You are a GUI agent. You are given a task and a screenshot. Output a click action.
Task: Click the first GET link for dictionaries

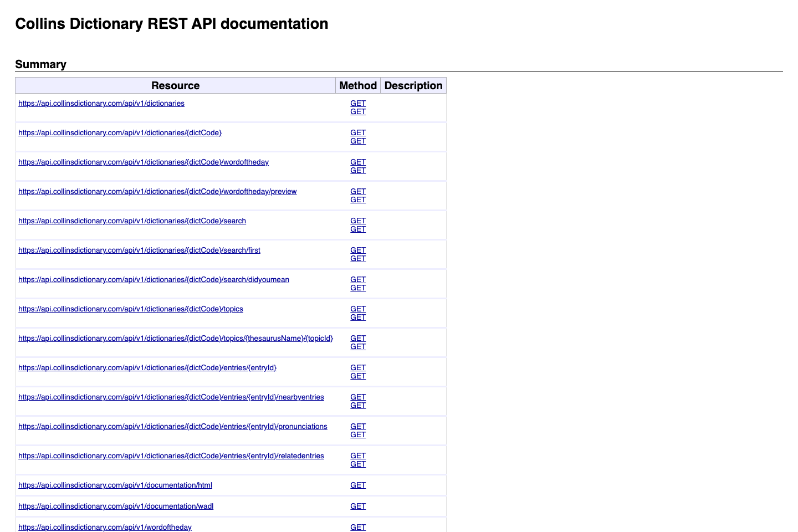click(x=357, y=103)
